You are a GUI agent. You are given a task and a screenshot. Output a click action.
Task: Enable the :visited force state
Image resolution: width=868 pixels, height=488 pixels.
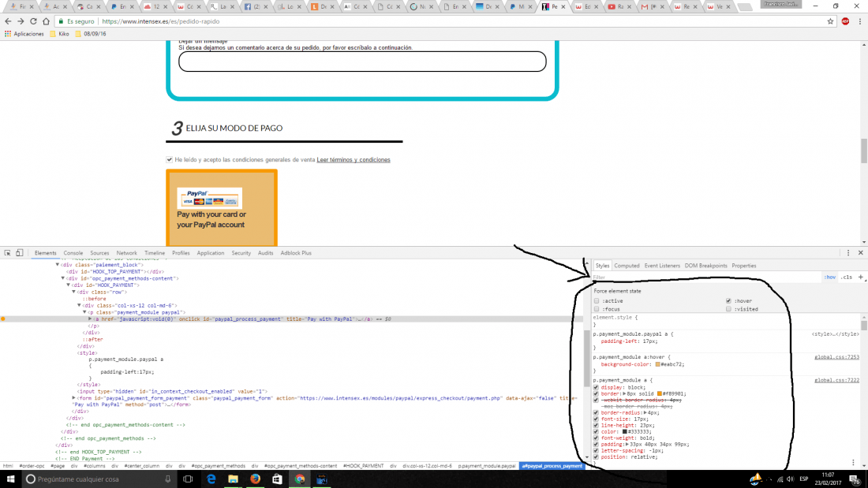pos(728,309)
